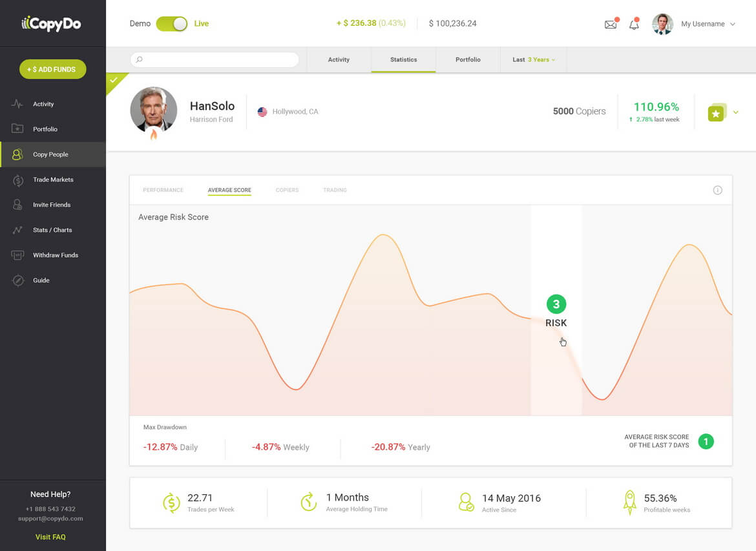Click the 5000 Copiers count
Viewport: 756px width, 551px height.
[x=579, y=111]
